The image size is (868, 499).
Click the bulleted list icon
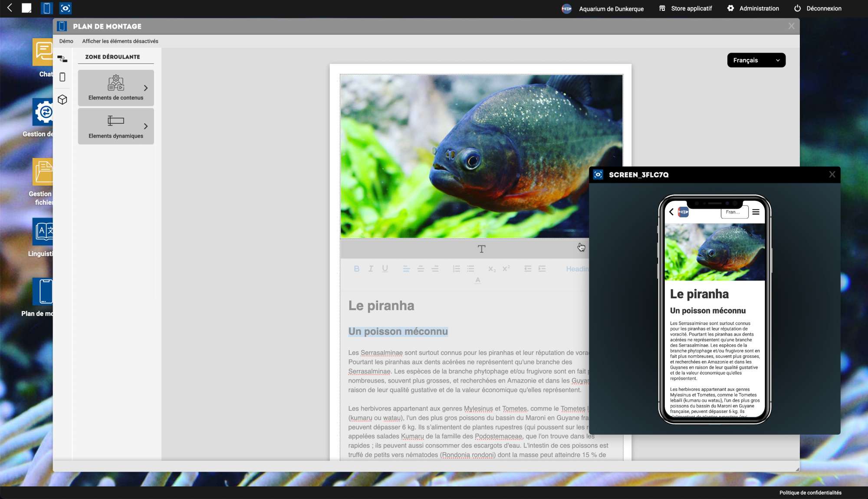click(x=470, y=269)
